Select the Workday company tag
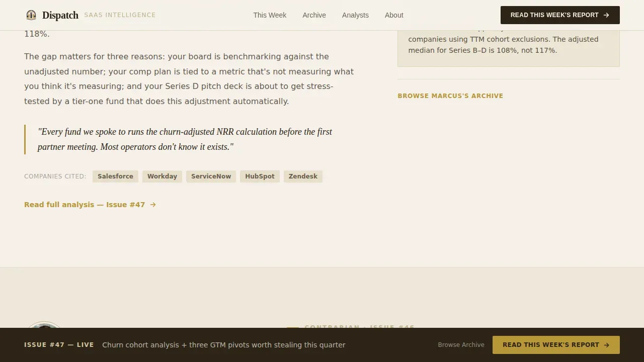The image size is (644, 362). (162, 176)
